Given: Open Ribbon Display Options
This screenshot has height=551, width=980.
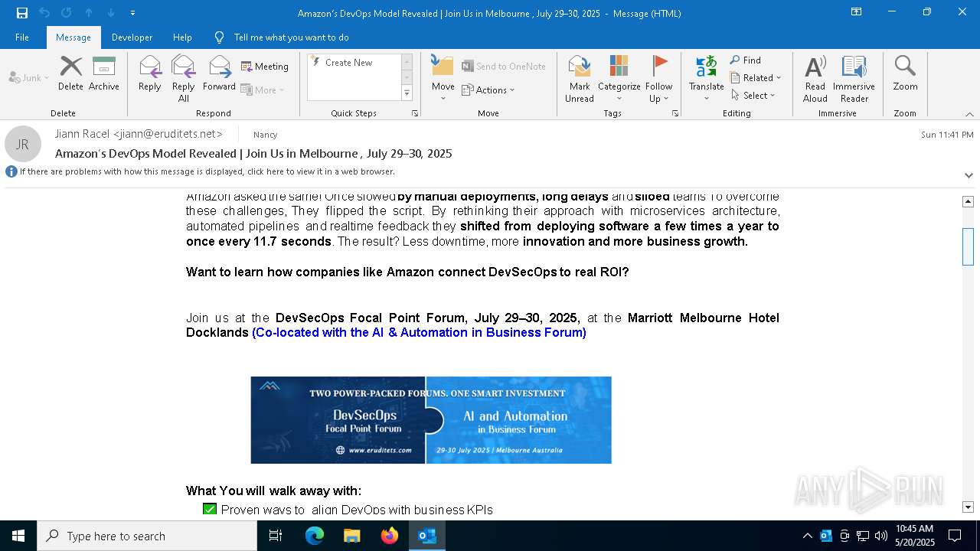Looking at the screenshot, I should tap(857, 12).
